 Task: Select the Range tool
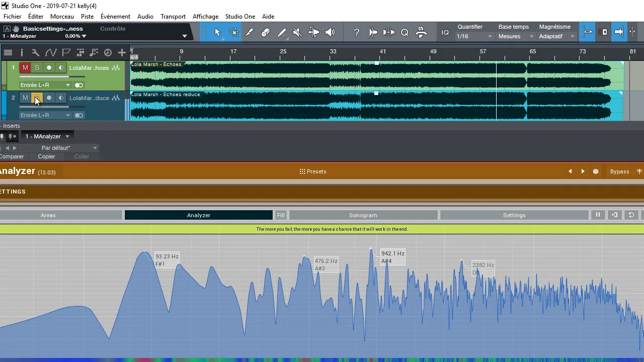click(234, 32)
